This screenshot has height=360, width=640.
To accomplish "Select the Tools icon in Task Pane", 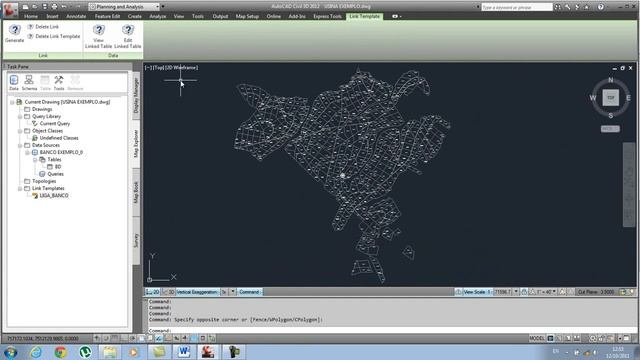I will [59, 82].
